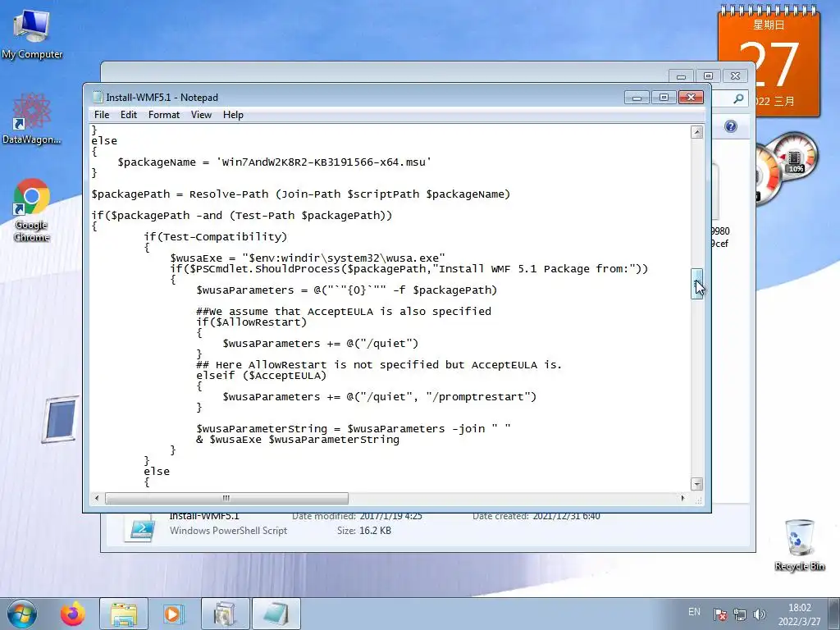Open Windows Explorer from the taskbar
This screenshot has width=840, height=630.
click(x=124, y=614)
